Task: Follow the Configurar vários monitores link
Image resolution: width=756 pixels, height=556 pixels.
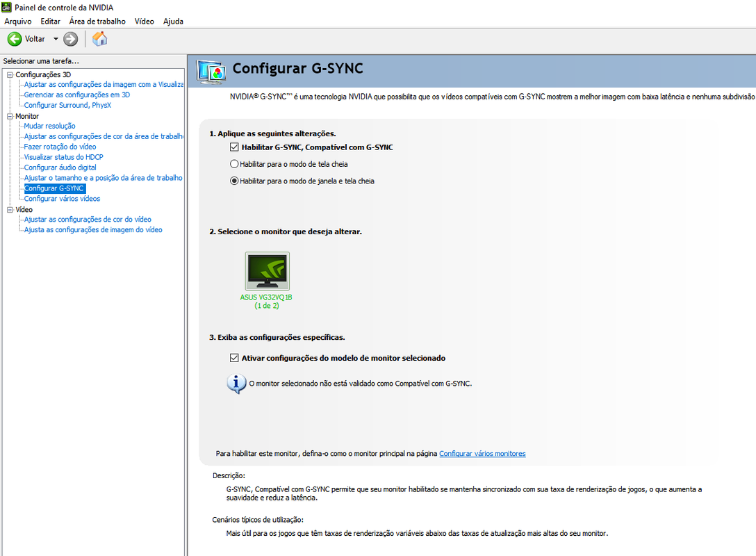Action: click(x=482, y=453)
